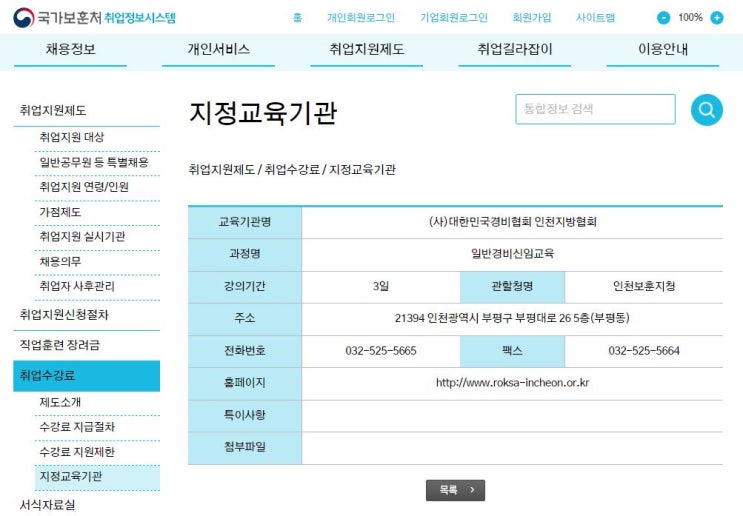The height and width of the screenshot is (516, 743).
Task: Click the 팩스 table header cell
Action: coord(512,351)
